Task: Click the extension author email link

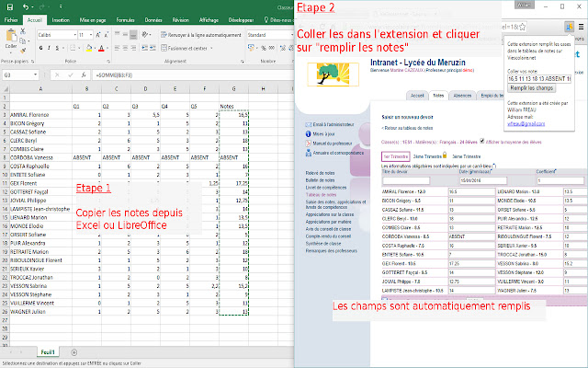Action: click(526, 123)
